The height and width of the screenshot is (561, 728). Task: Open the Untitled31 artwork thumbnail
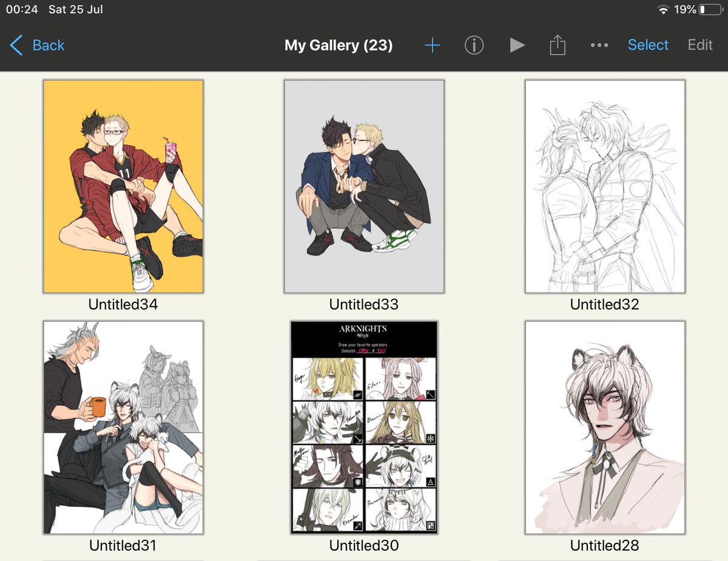tap(123, 427)
